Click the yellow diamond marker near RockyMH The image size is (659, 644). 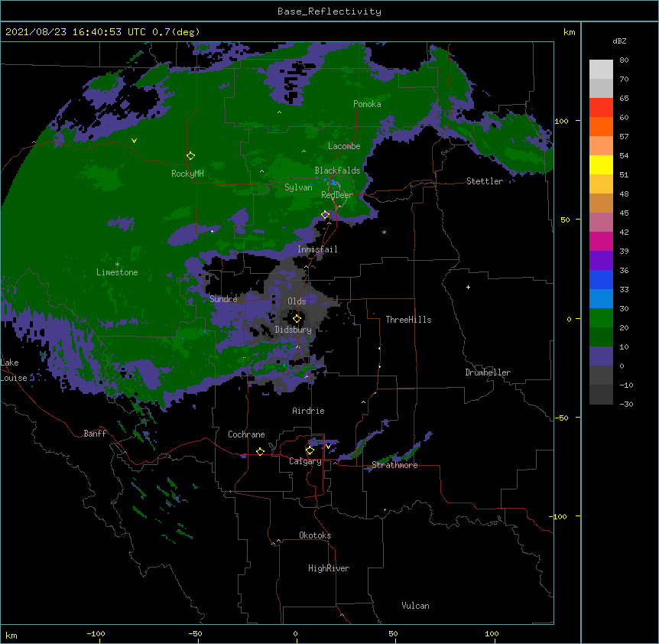190,156
